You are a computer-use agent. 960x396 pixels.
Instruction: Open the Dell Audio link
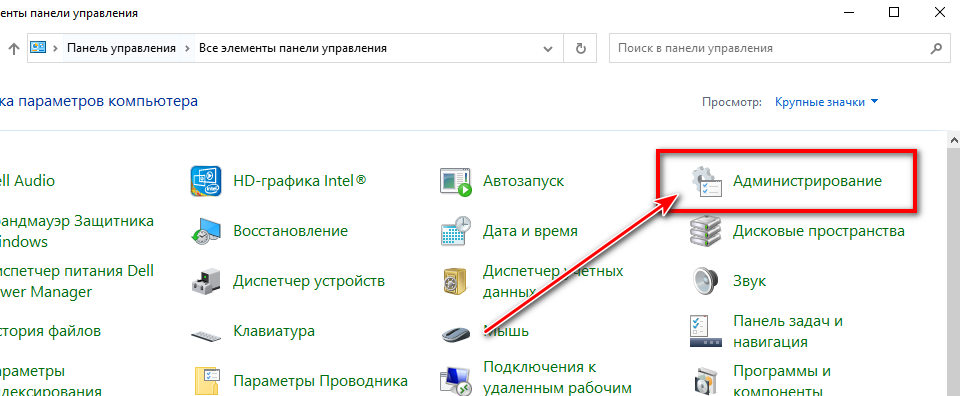(x=27, y=181)
